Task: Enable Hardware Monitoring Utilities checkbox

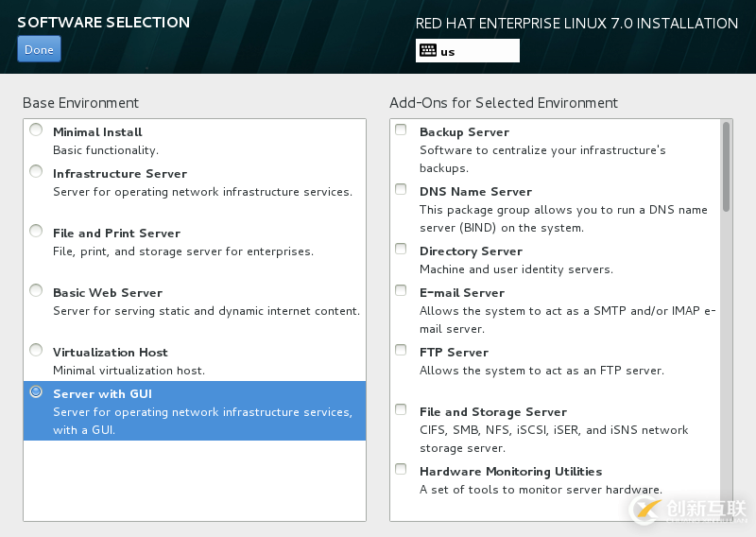Action: [x=401, y=469]
